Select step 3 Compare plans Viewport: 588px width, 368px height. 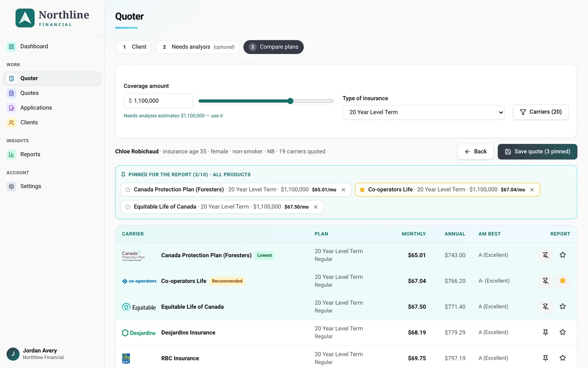273,47
